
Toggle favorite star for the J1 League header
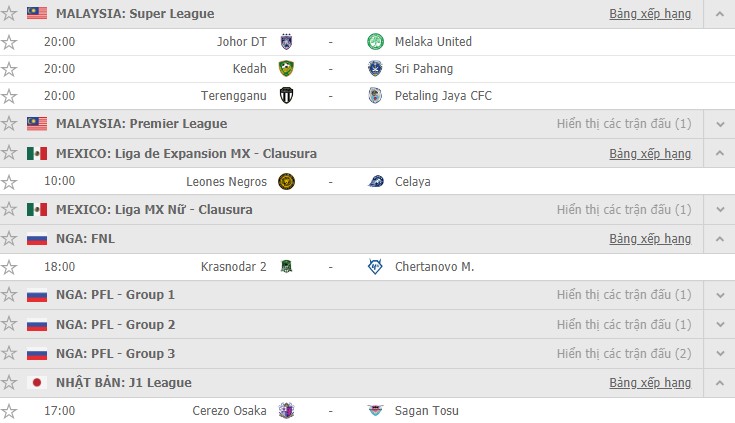pyautogui.click(x=9, y=383)
